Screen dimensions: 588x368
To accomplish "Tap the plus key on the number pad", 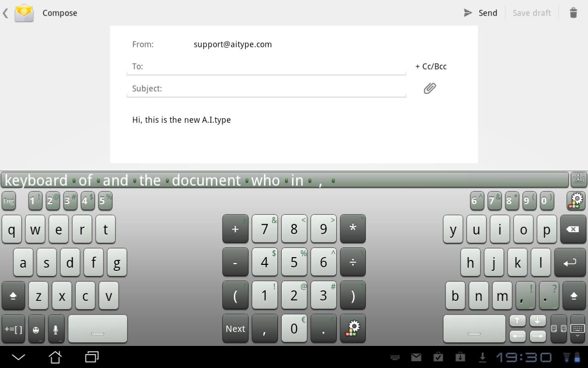I will pos(235,229).
